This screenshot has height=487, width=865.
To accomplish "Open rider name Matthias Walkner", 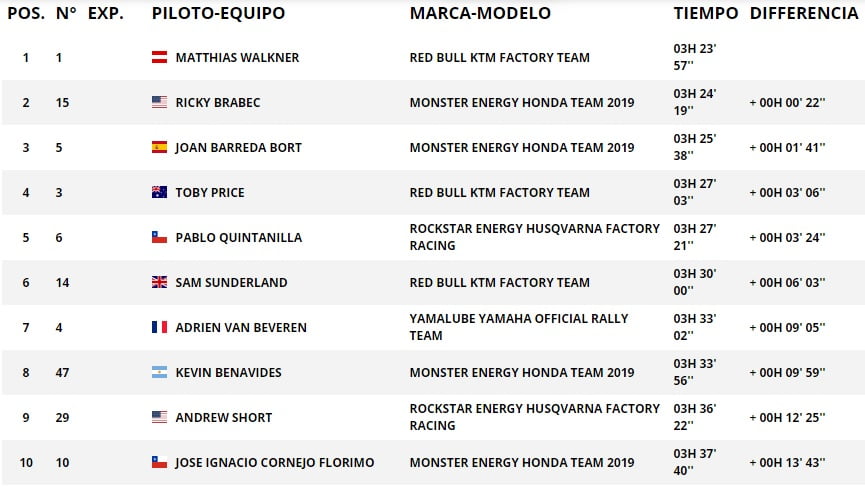I will click(237, 57).
